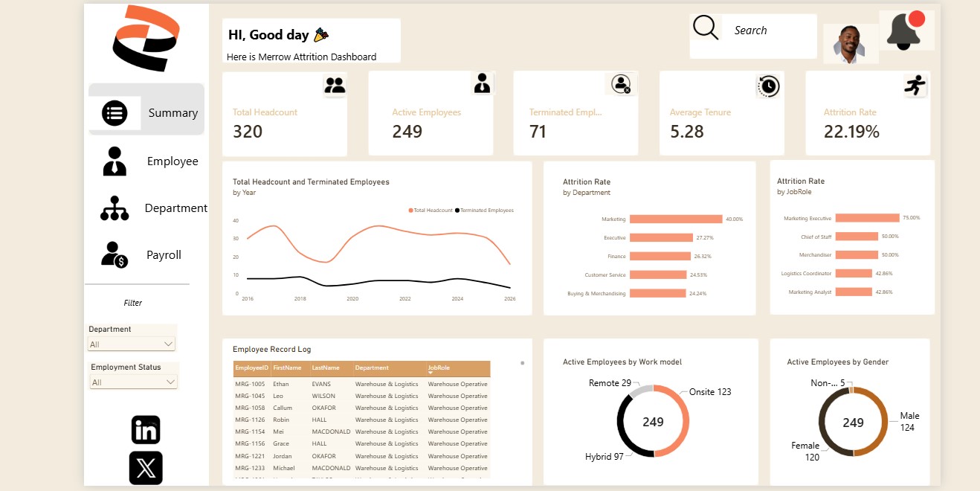This screenshot has width=980, height=491.
Task: Select the Marketing Analyst bar
Action: point(854,292)
